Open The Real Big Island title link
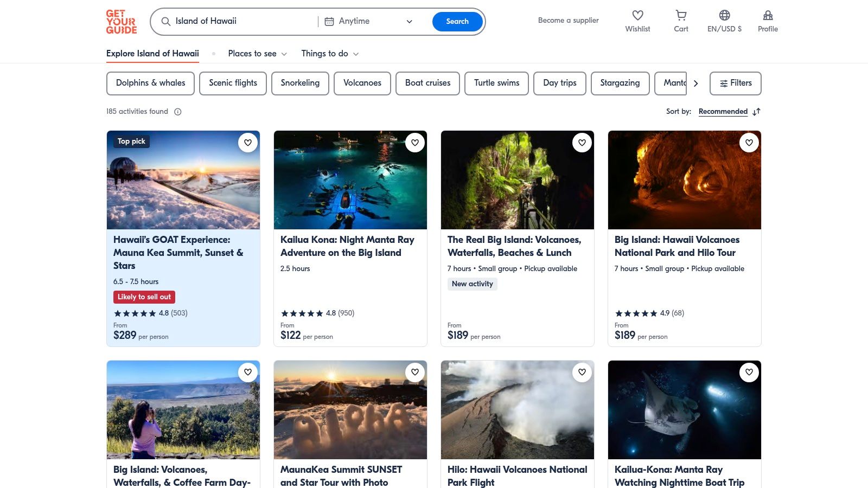 514,246
